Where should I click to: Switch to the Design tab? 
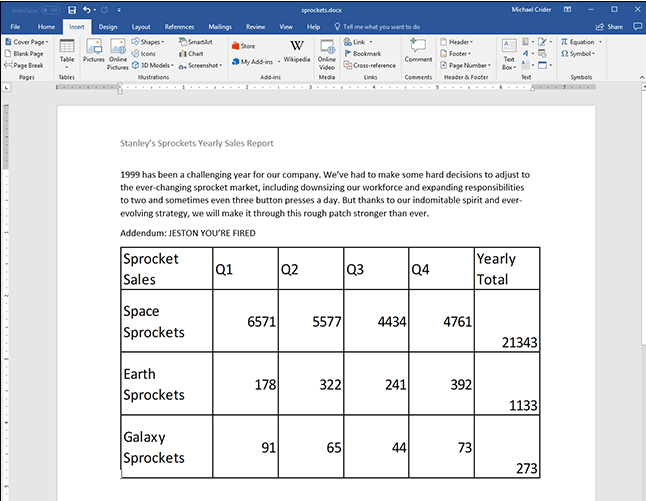pyautogui.click(x=108, y=26)
